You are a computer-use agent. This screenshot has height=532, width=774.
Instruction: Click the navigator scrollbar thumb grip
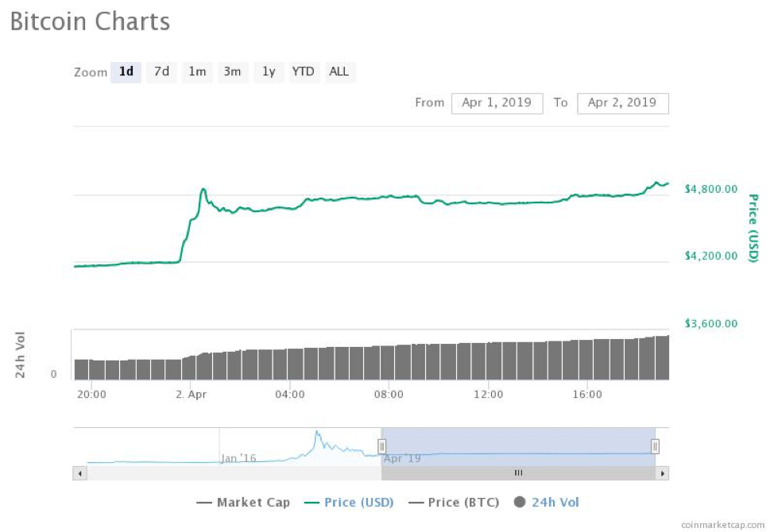point(518,472)
